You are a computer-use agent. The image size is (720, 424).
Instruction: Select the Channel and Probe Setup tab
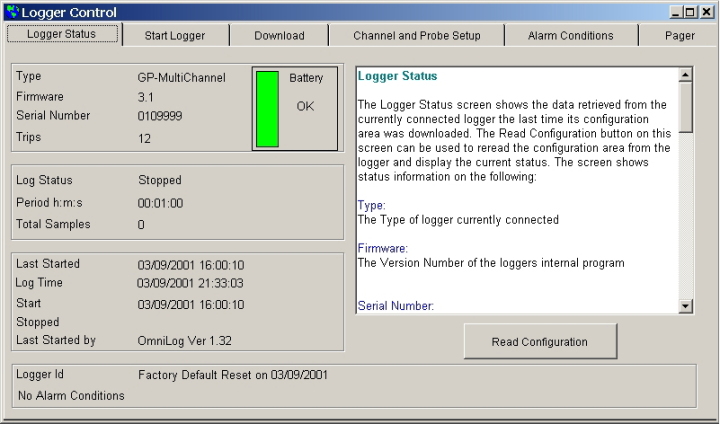[416, 35]
